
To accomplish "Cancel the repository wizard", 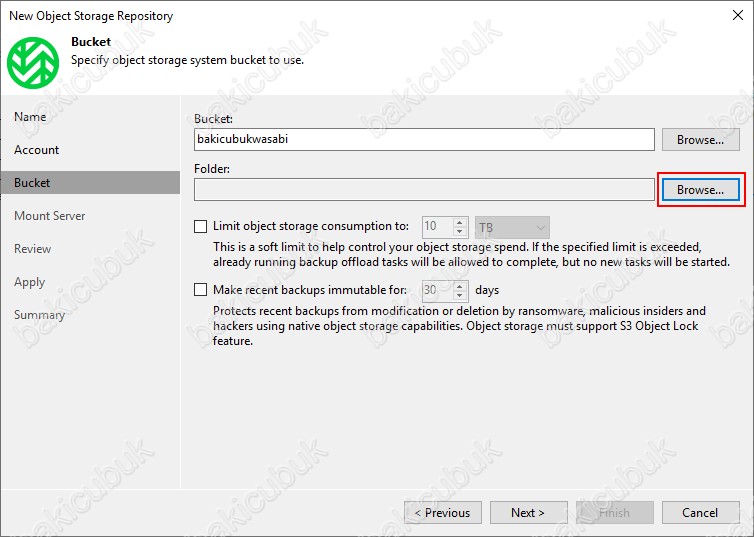I will coord(701,512).
